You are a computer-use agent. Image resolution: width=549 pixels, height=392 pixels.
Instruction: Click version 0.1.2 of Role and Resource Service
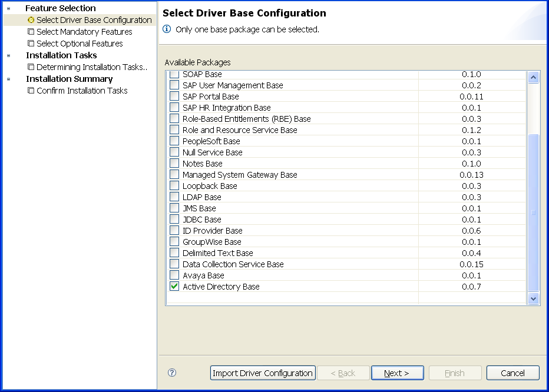471,130
